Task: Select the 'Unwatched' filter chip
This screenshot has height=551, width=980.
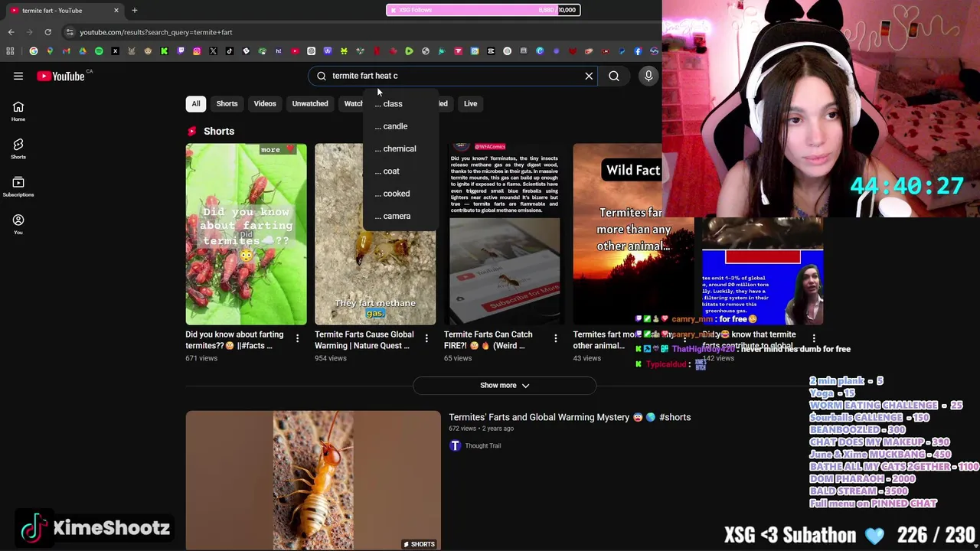Action: [310, 103]
